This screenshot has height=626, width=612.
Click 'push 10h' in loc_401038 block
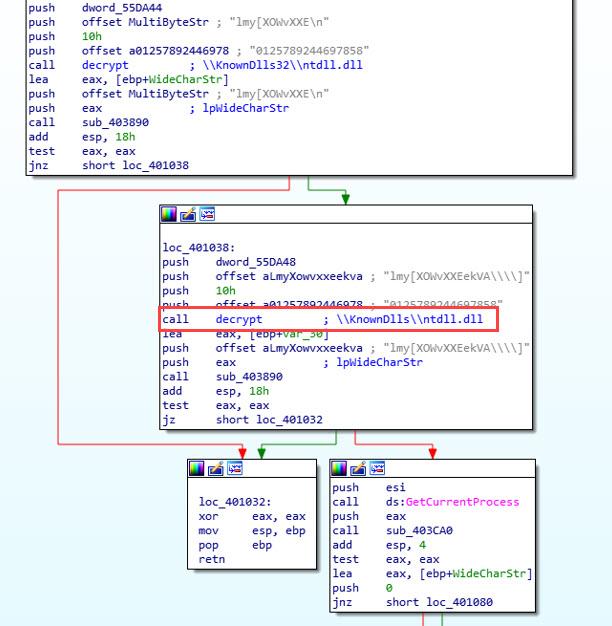point(199,291)
